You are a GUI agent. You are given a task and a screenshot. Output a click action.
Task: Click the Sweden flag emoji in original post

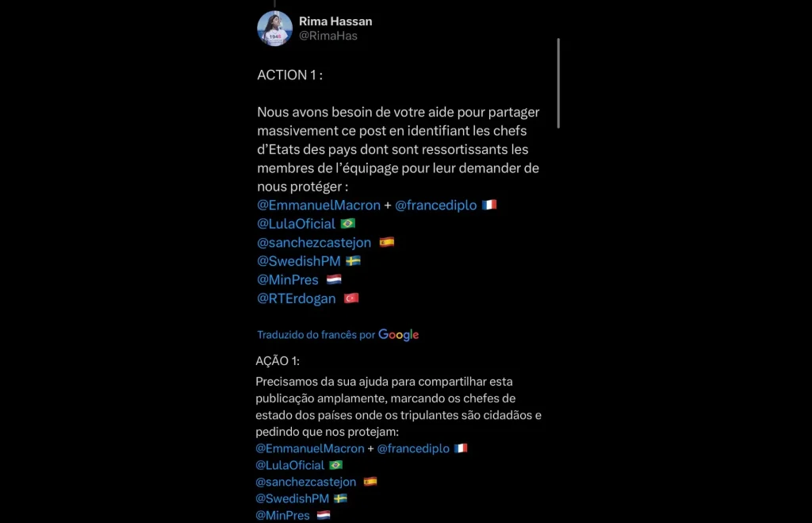point(353,261)
